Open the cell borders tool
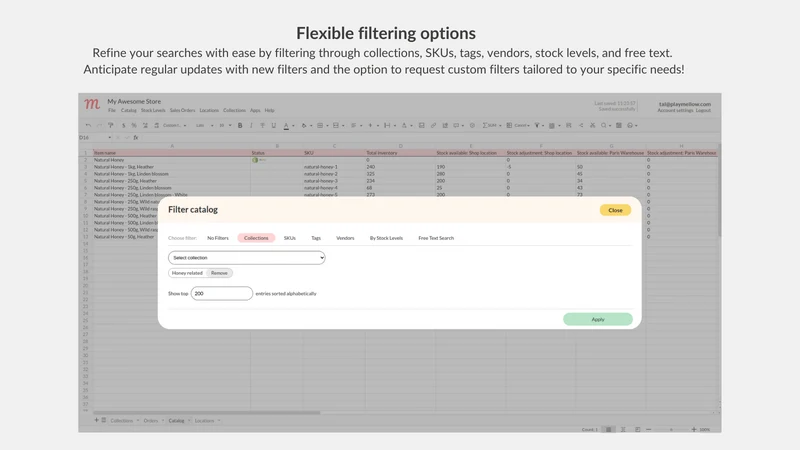The width and height of the screenshot is (800, 450). (322, 126)
